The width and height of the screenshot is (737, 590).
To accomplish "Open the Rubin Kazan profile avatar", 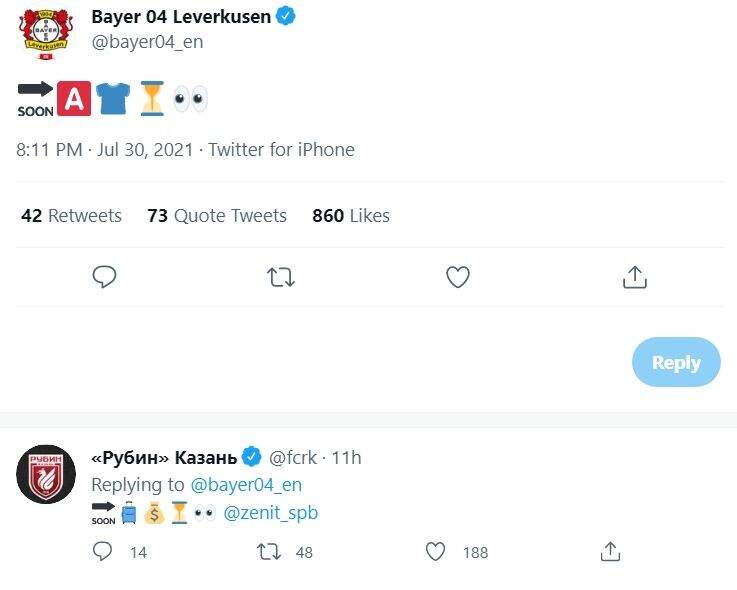I will [x=46, y=474].
